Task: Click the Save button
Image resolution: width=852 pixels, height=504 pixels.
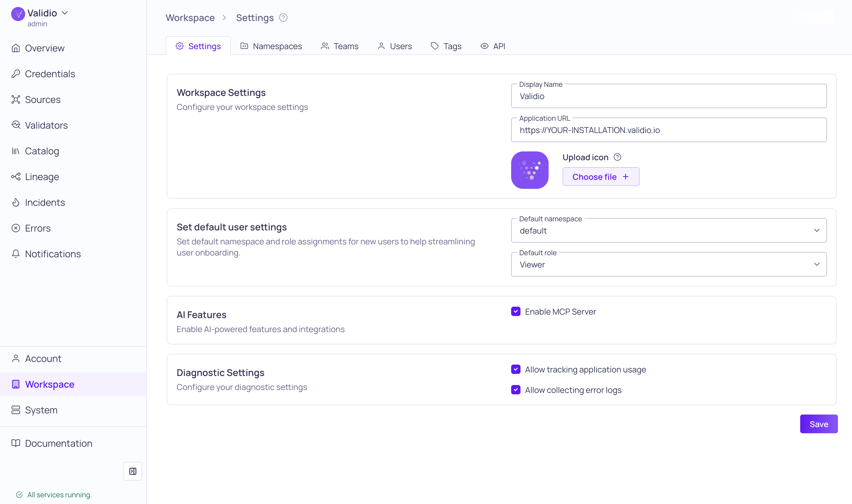Action: 818,424
